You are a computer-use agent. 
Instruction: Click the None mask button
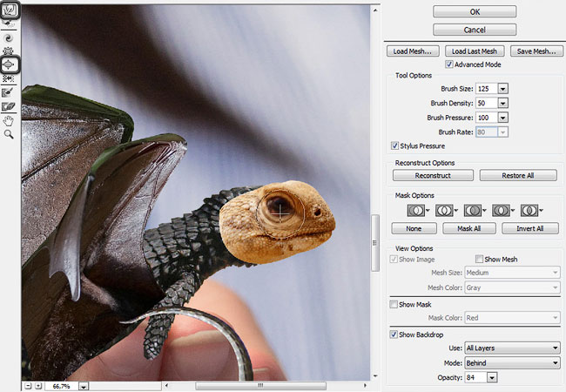click(414, 228)
